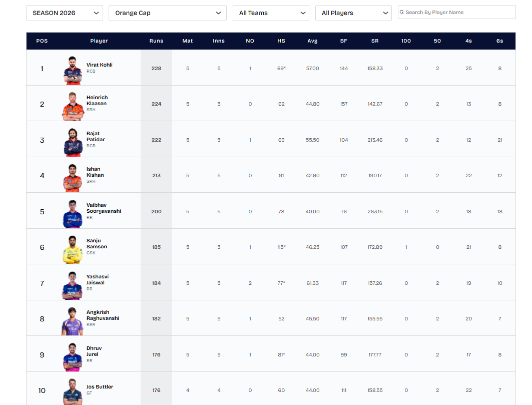
Task: Open the Season 2026 dropdown
Action: 65,13
